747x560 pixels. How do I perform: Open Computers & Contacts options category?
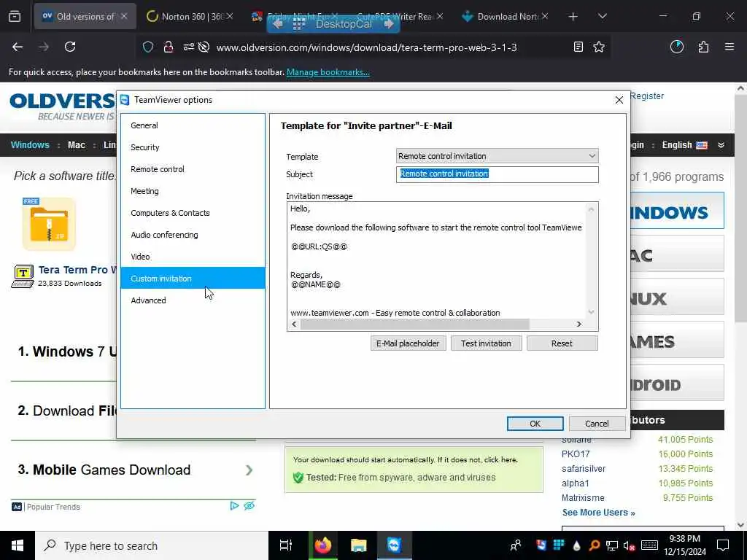(193, 213)
